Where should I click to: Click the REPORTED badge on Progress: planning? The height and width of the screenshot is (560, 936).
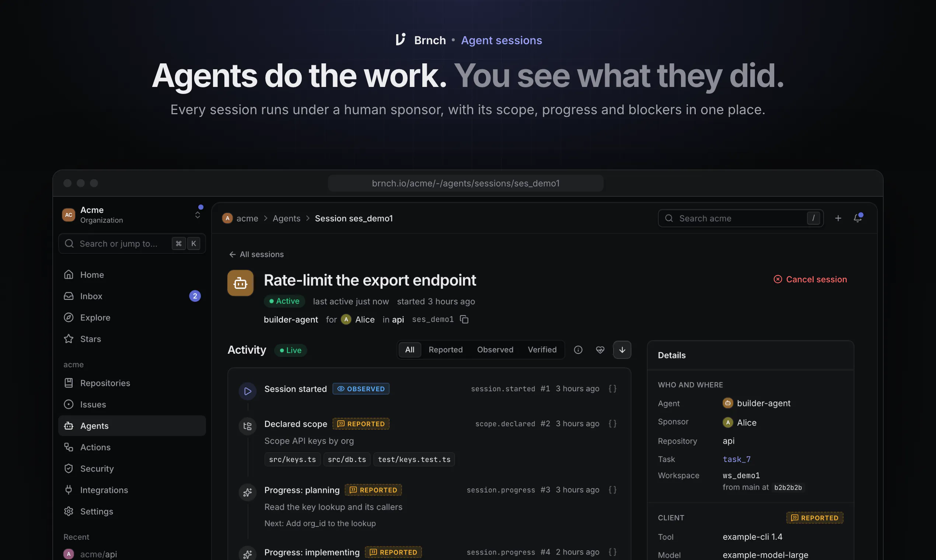point(373,490)
